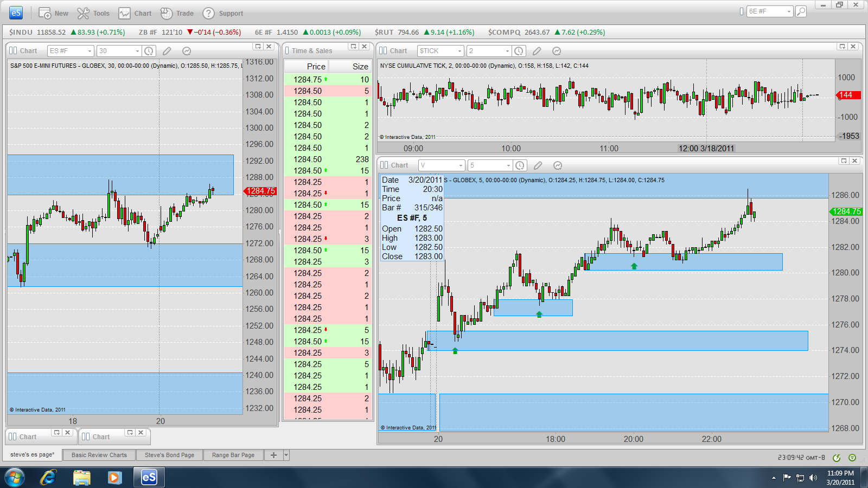The height and width of the screenshot is (488, 868).
Task: Pop out the ES 30 chart window
Action: tap(258, 47)
